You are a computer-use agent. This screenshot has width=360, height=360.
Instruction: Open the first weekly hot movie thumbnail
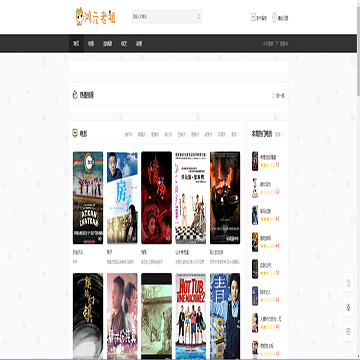pyautogui.click(x=255, y=161)
